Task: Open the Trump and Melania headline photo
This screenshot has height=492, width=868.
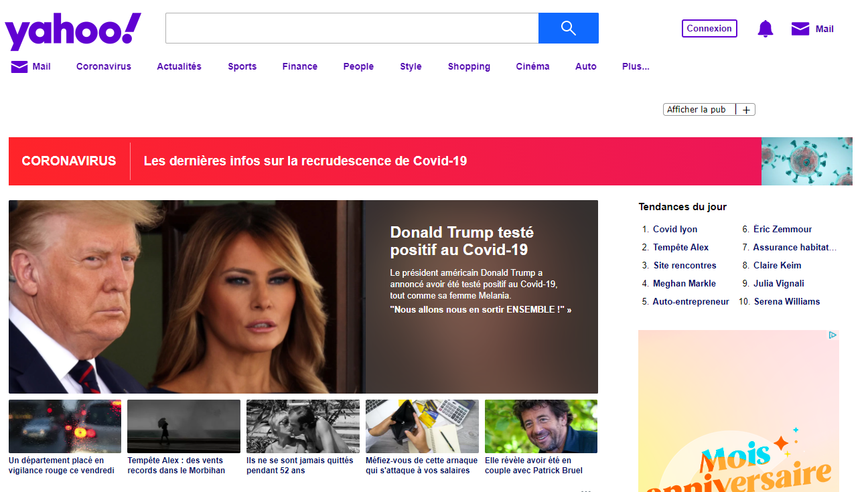Action: tap(186, 297)
